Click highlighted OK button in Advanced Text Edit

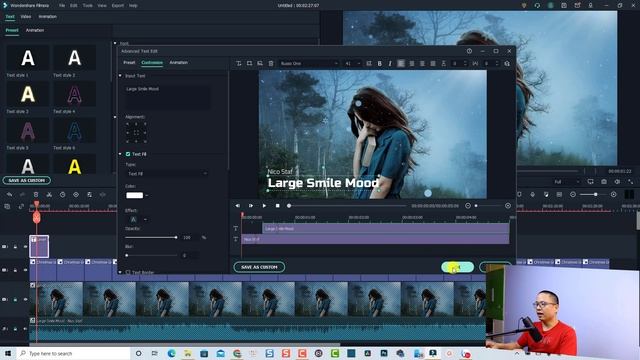tap(458, 267)
